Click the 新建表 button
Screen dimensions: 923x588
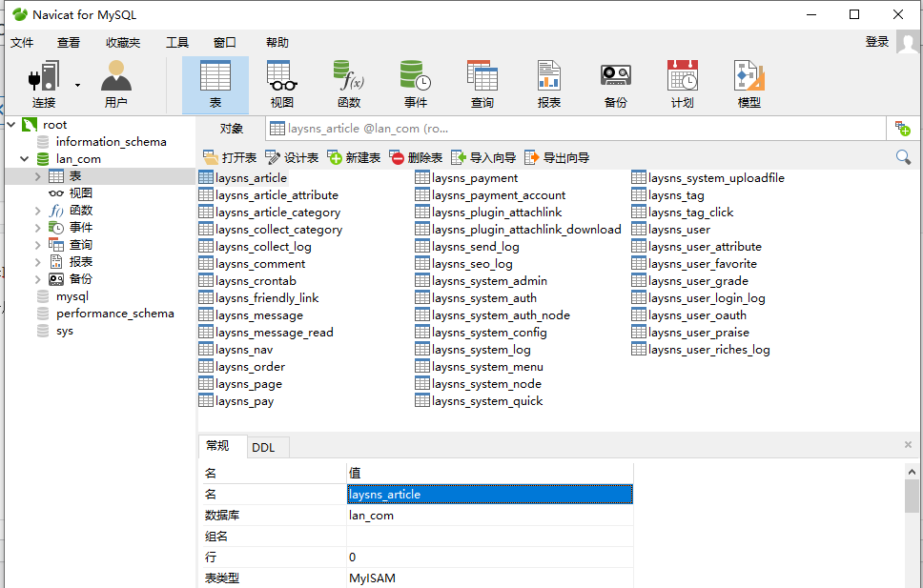[x=354, y=157]
